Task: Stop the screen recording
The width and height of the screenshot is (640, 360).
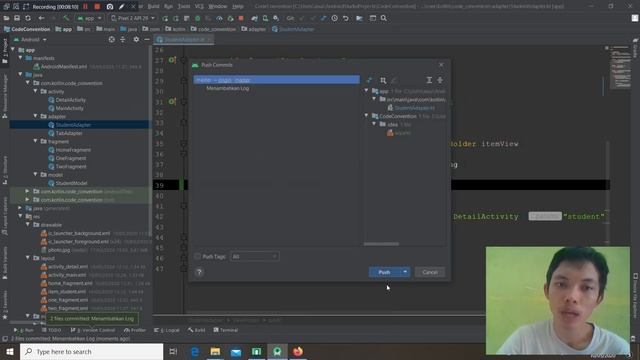Action: tap(97, 7)
